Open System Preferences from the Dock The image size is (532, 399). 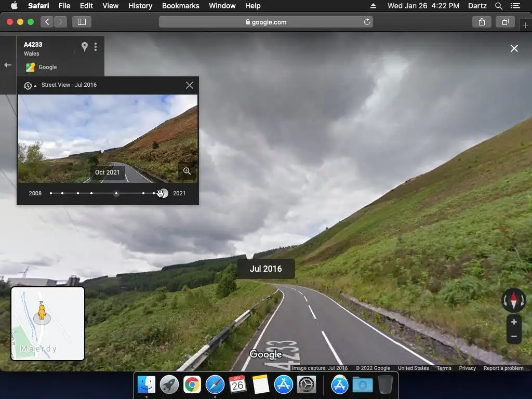(x=307, y=385)
